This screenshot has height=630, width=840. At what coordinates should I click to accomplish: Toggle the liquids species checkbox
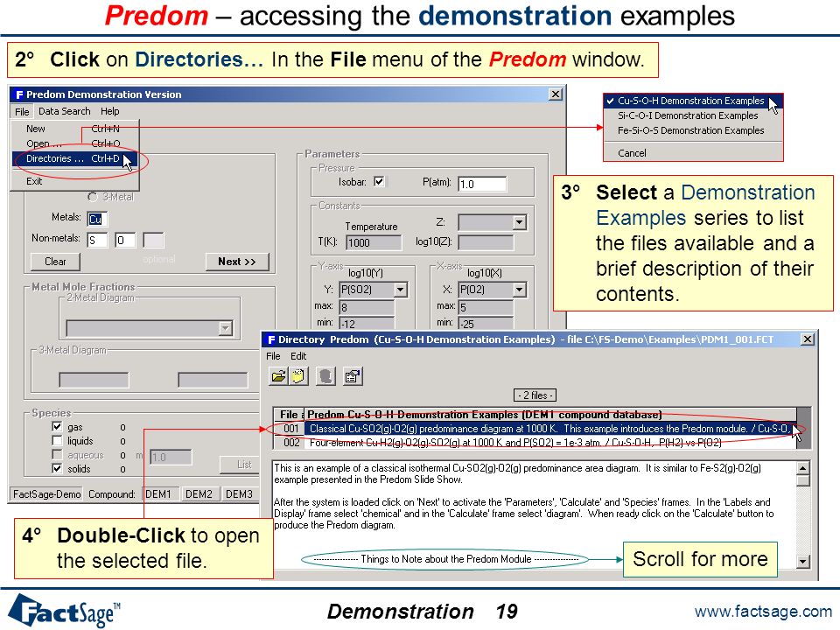57,440
